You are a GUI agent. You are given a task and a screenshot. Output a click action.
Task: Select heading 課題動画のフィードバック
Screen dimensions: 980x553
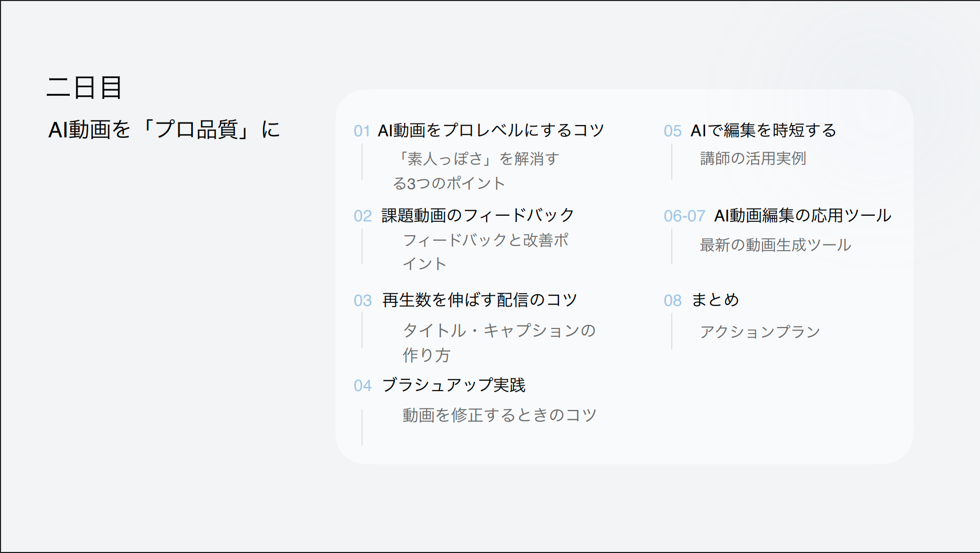tap(477, 215)
